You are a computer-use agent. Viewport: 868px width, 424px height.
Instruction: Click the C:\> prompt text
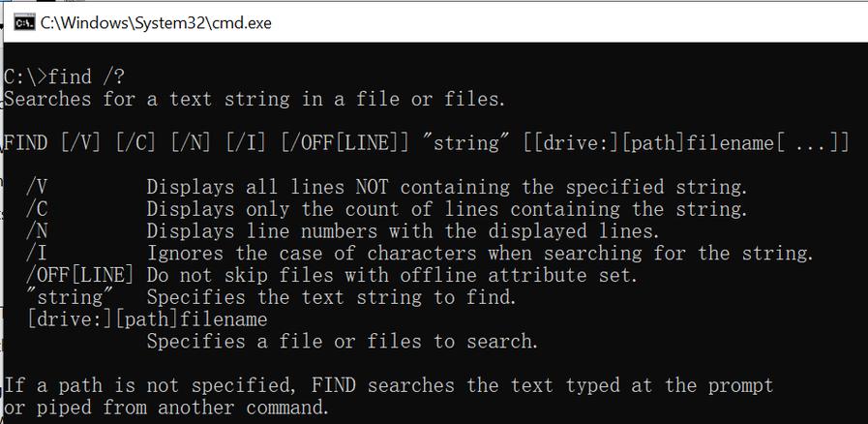pos(25,76)
